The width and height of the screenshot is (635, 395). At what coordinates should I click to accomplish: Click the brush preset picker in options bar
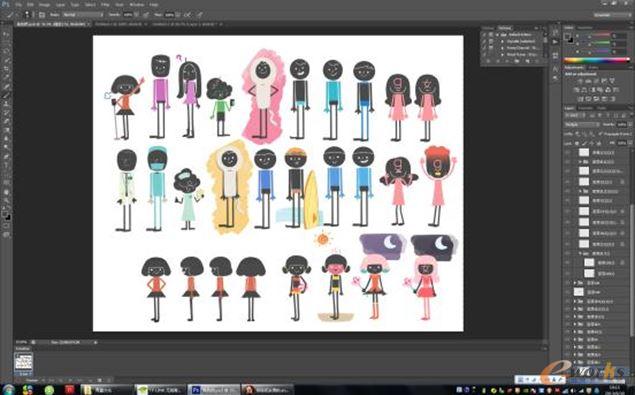(x=28, y=15)
